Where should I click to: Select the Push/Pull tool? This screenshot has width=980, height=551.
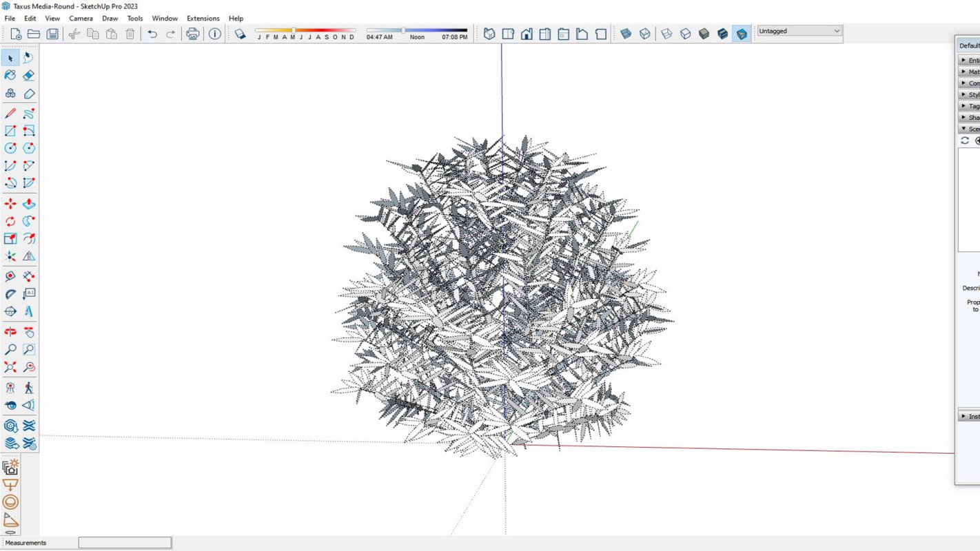[x=28, y=204]
